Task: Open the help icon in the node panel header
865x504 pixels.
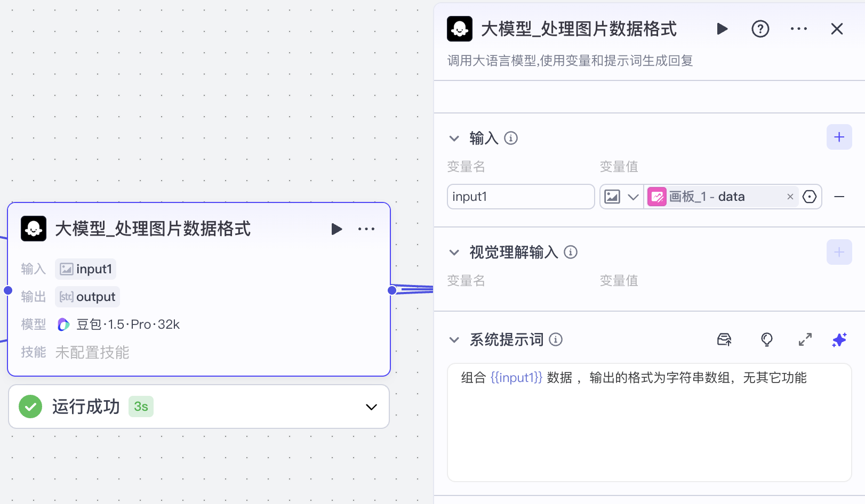Action: coord(760,29)
